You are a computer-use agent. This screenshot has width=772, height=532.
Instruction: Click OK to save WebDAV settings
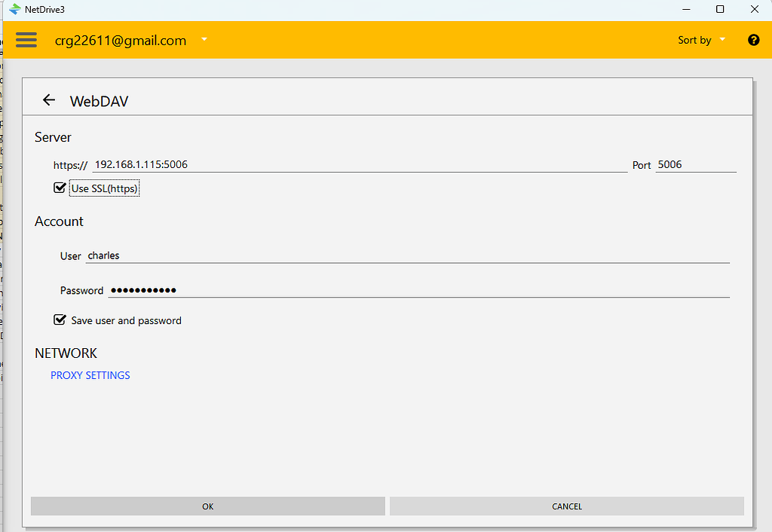click(207, 506)
